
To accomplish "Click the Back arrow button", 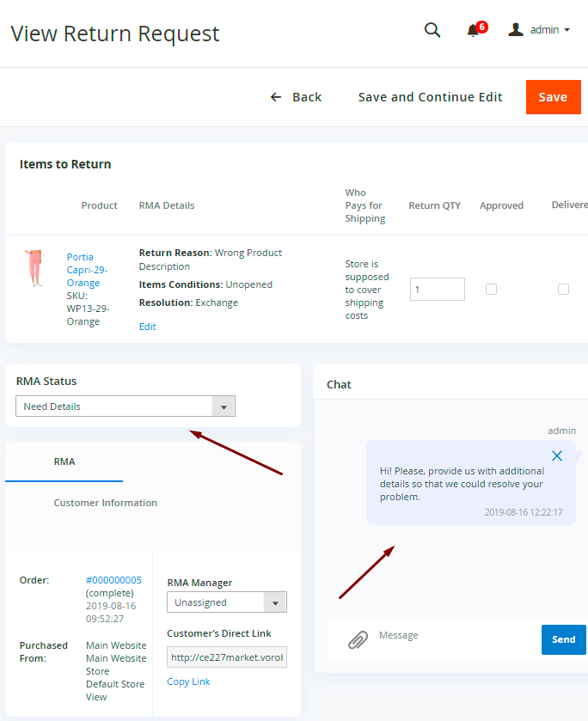I will coord(296,97).
